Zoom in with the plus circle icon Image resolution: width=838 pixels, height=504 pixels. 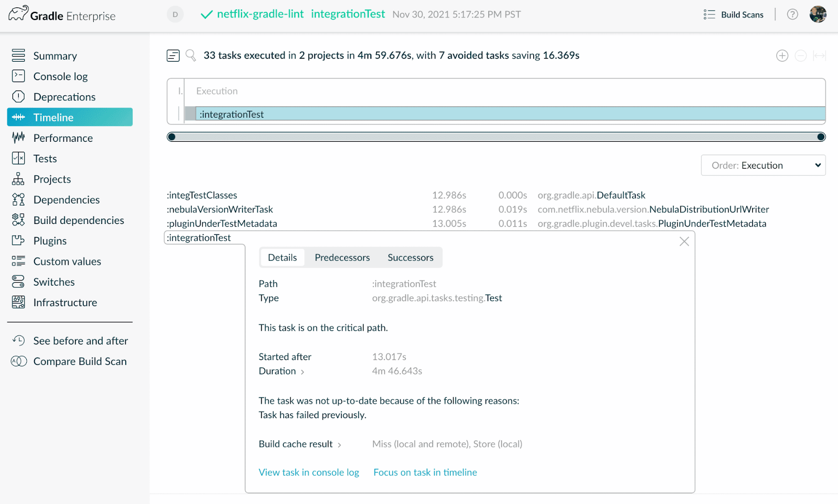pos(782,55)
